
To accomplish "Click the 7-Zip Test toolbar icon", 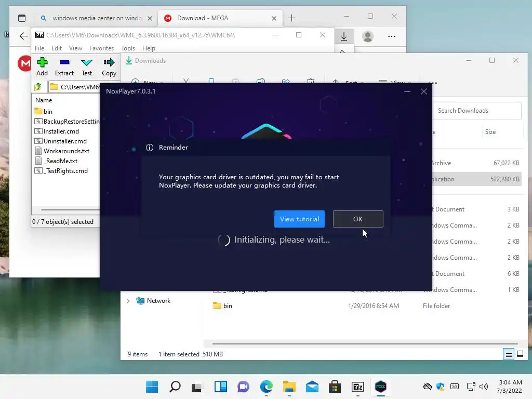I will click(x=87, y=67).
